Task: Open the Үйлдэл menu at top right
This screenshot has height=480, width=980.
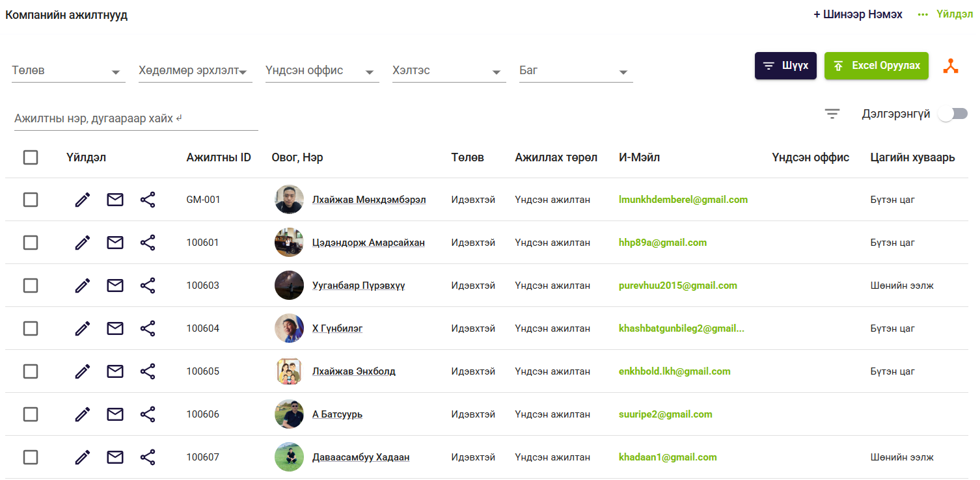Action: click(x=946, y=14)
